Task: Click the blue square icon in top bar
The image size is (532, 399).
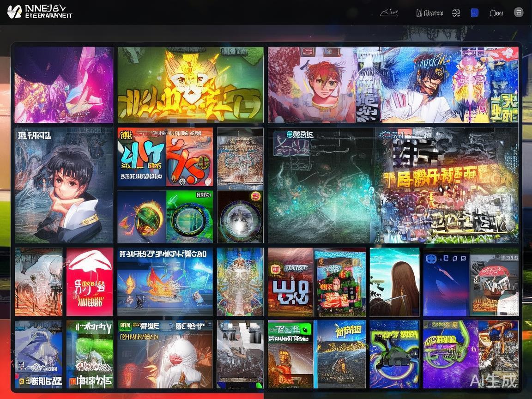Action: tap(474, 13)
